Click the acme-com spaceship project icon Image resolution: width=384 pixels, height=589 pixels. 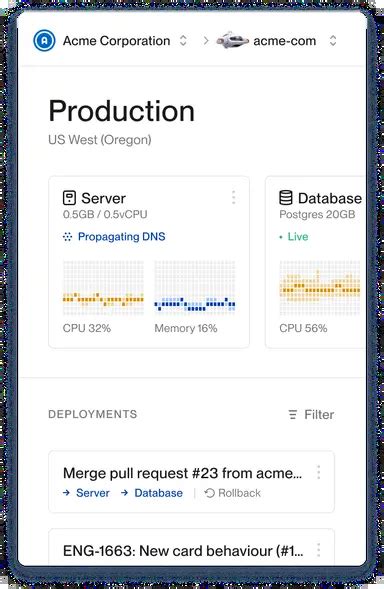[x=233, y=41]
